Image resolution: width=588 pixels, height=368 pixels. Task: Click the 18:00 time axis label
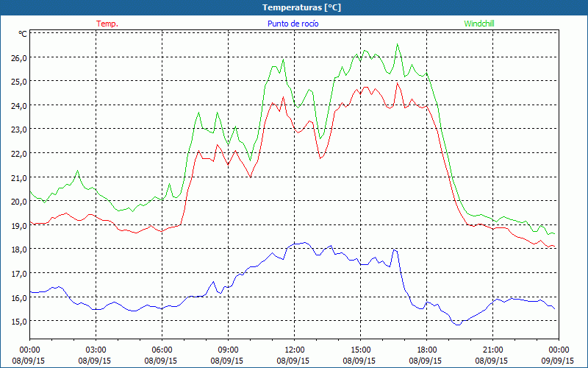(426, 350)
